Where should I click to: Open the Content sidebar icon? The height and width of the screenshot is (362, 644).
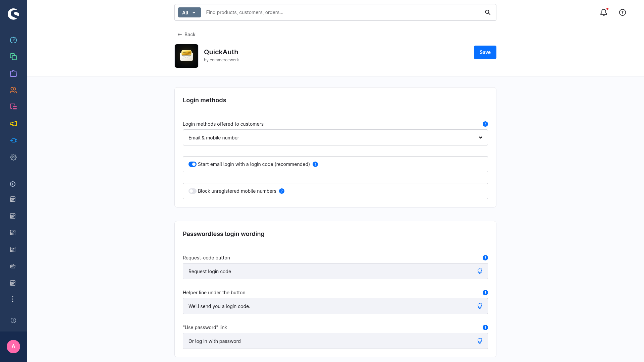point(13,107)
